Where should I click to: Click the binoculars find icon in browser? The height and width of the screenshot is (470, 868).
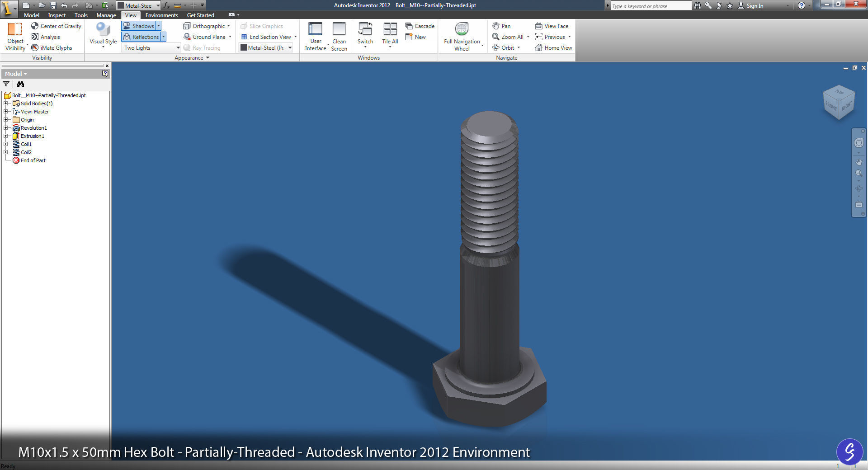pos(20,84)
